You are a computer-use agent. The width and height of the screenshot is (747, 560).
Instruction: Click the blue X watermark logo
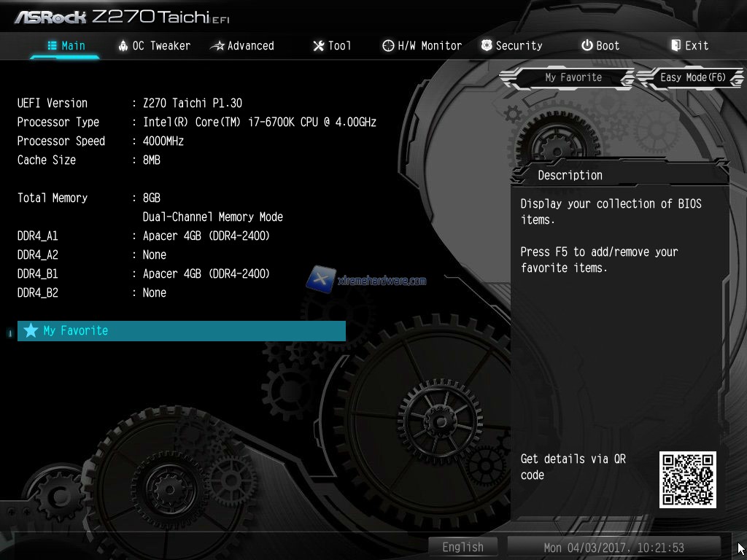pyautogui.click(x=321, y=279)
